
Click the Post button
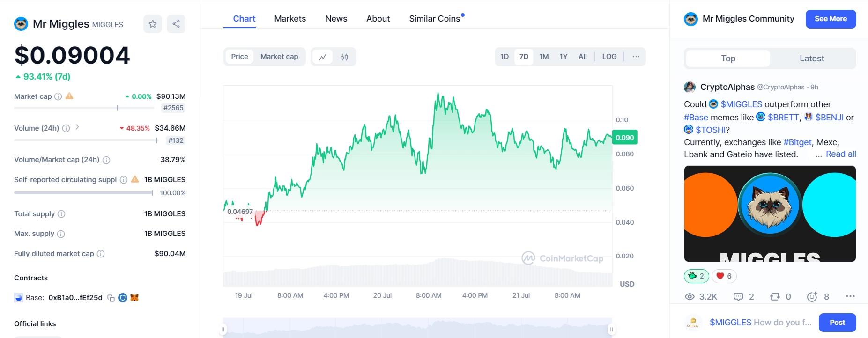(838, 323)
